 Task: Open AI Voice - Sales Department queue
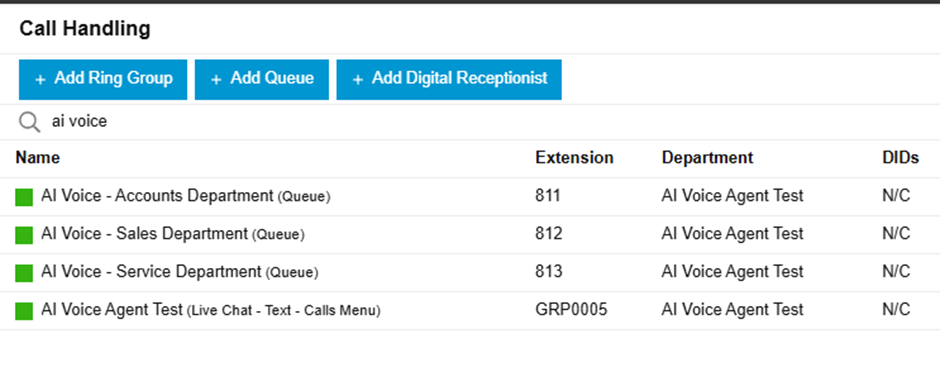(173, 234)
